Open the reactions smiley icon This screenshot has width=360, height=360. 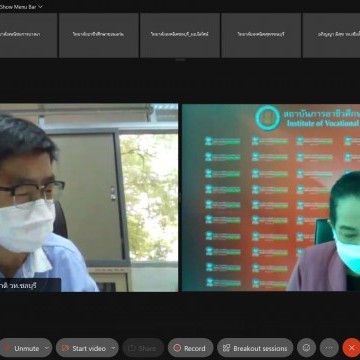pyautogui.click(x=306, y=348)
